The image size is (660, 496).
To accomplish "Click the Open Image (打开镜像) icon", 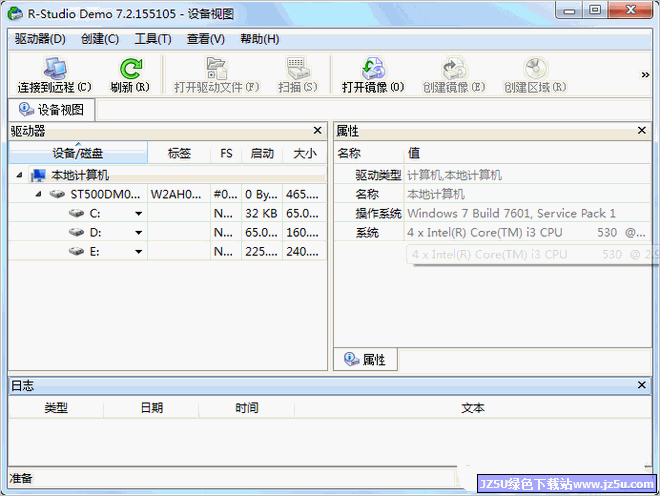I will [x=373, y=68].
